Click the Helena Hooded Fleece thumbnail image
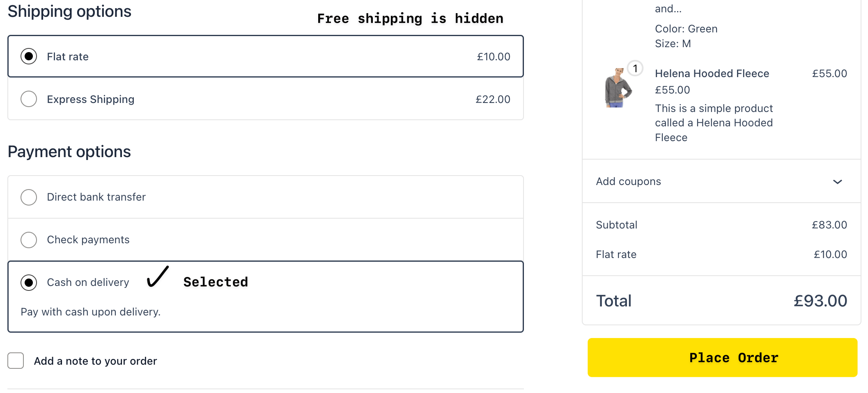The image size is (868, 393). tap(618, 88)
